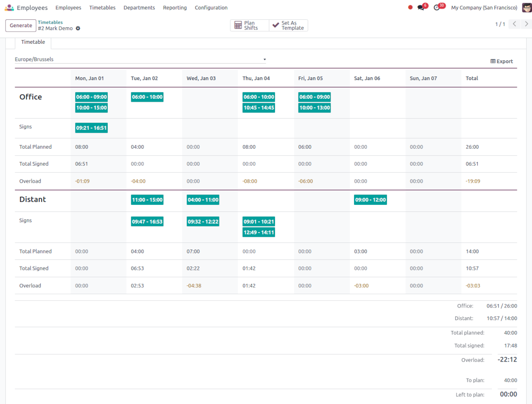532x404 pixels.
Task: Click Office total planned 26:00
Action: click(x=472, y=147)
